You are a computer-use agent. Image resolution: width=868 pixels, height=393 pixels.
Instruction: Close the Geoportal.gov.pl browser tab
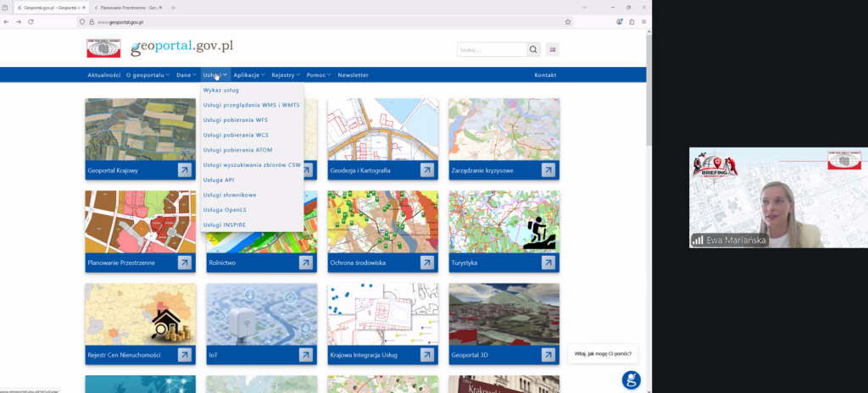[84, 8]
